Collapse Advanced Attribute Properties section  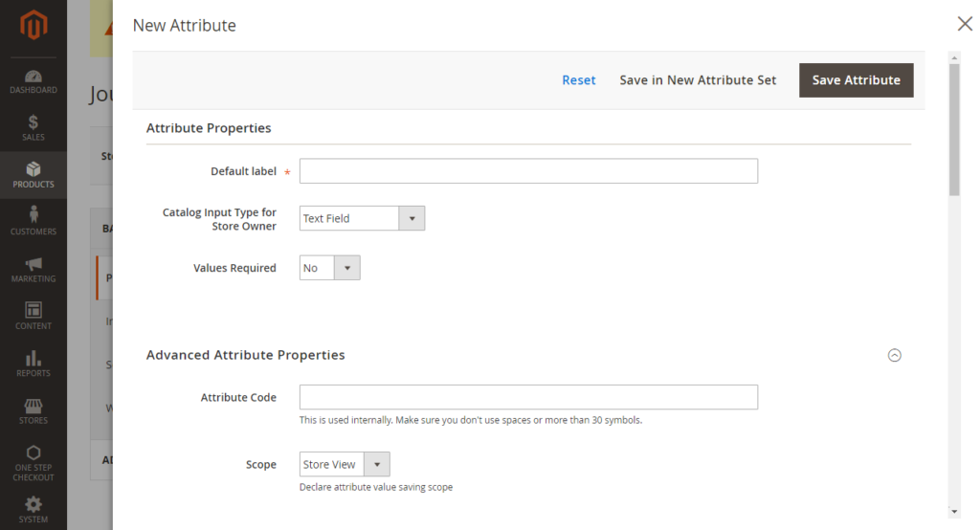point(895,355)
